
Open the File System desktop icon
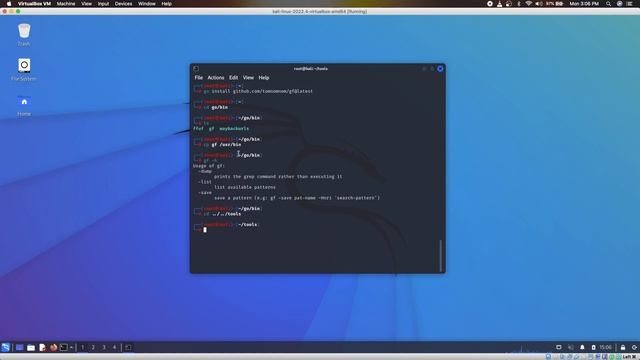click(x=24, y=69)
